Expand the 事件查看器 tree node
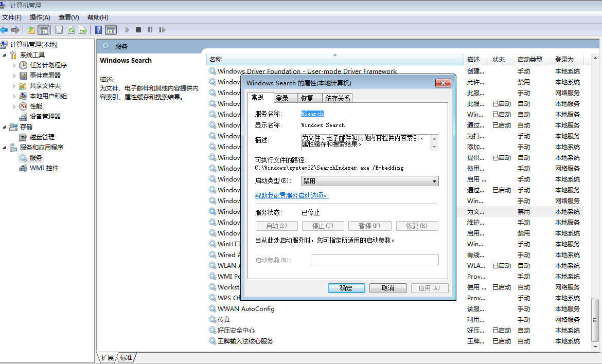 14,76
